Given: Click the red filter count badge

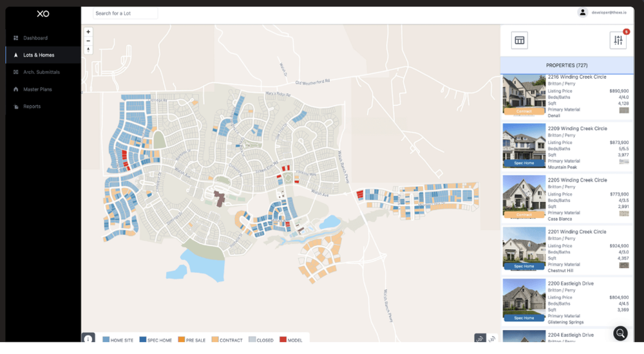Looking at the screenshot, I should 626,32.
